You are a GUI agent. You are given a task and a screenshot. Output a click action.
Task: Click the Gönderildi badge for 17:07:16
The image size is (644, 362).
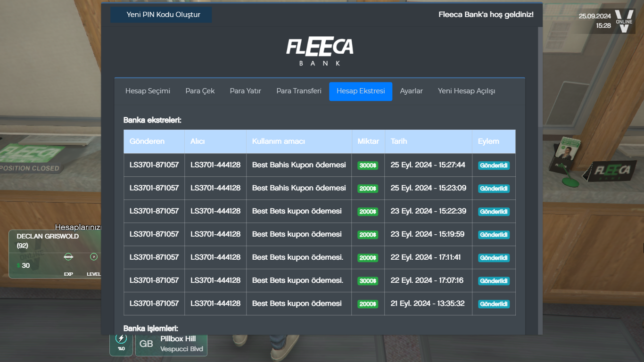494,281
